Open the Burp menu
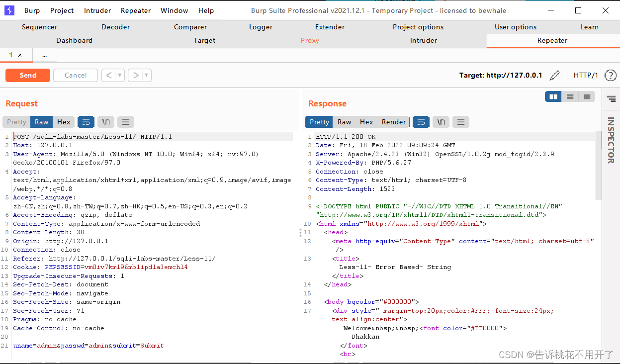Viewport: 620px width, 364px height. (x=32, y=10)
